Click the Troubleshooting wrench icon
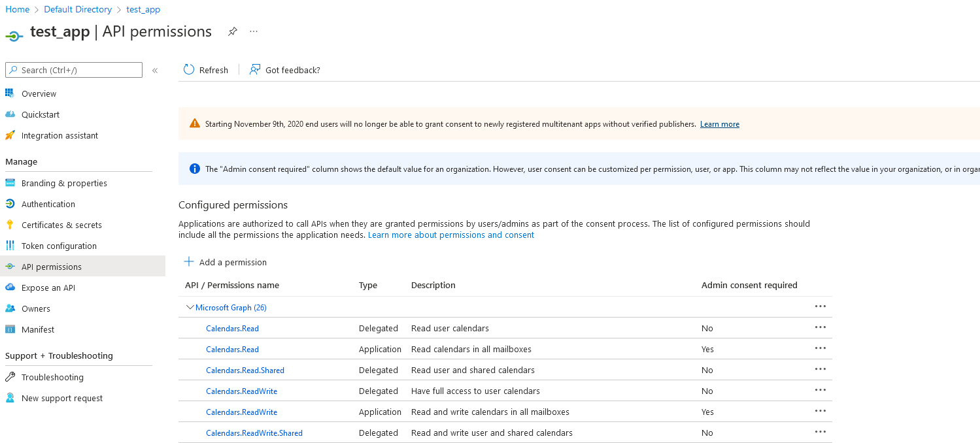Screen dimensions: 980x443 (x=10, y=377)
